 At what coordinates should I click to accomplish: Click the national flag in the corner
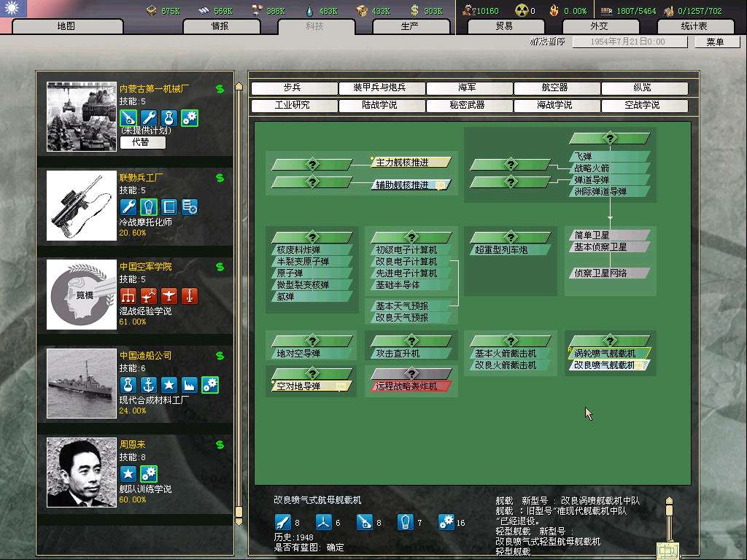(13, 9)
